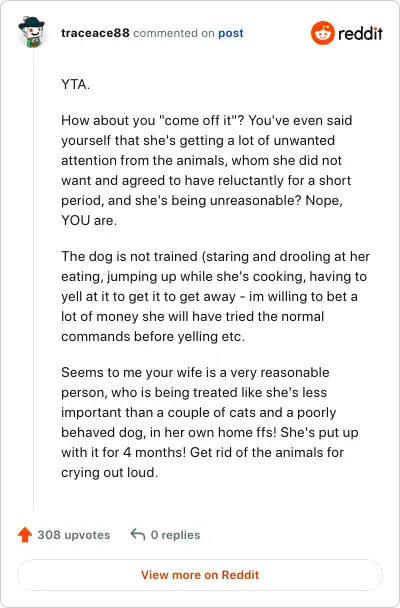Open the "0 replies" label
Image resolution: width=400 pixels, height=608 pixels.
[x=175, y=535]
